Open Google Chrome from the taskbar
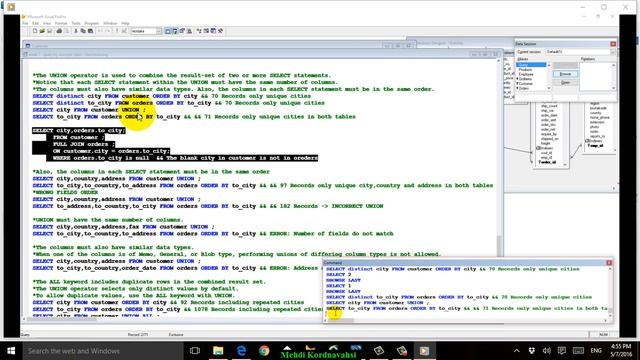 [264, 351]
